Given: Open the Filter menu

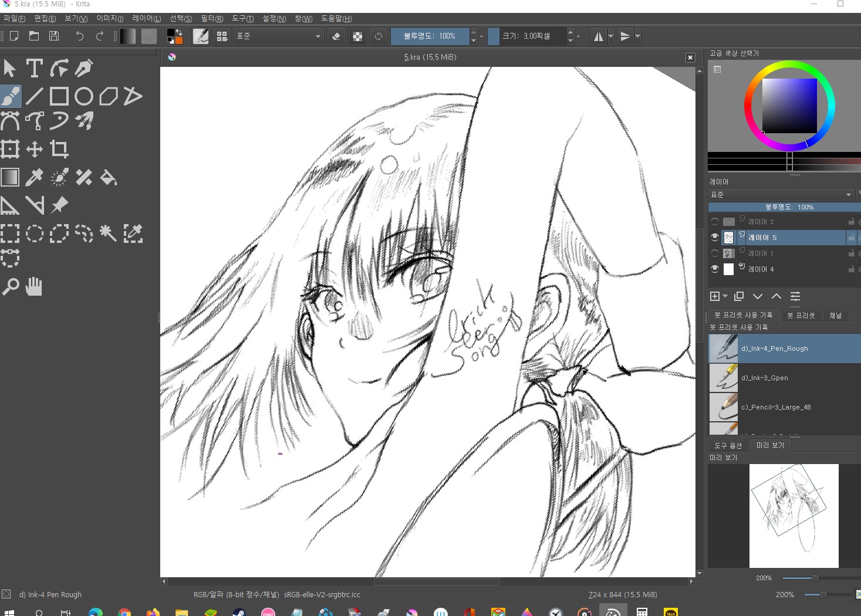Looking at the screenshot, I should 211,19.
